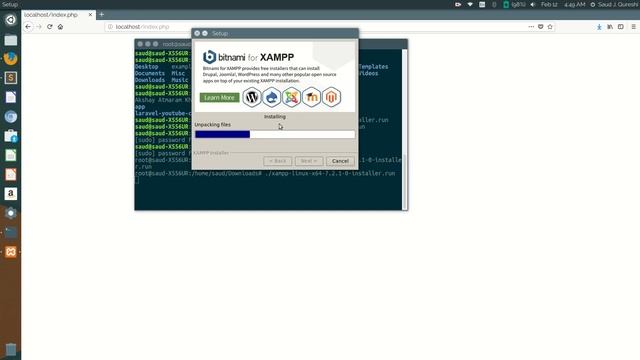Open Firefox hamburger menu
The width and height of the screenshot is (640, 360).
[633, 27]
